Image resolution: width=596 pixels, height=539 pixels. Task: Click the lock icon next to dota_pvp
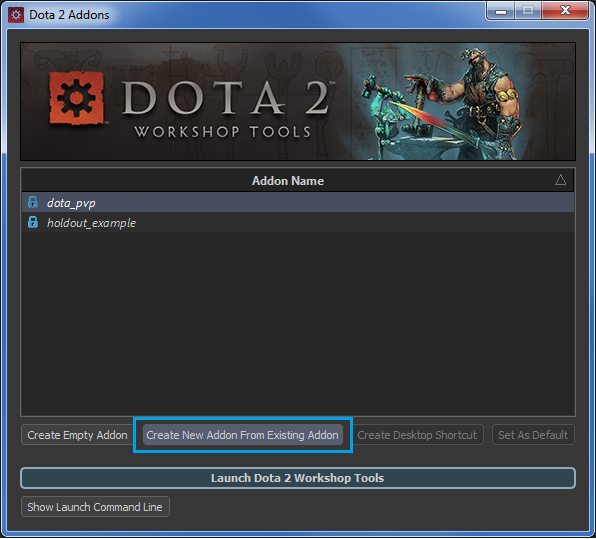pos(33,202)
